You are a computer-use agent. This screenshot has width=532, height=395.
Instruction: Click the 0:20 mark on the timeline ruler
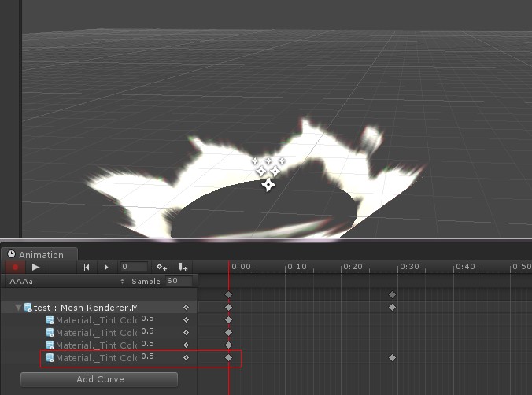(x=353, y=267)
